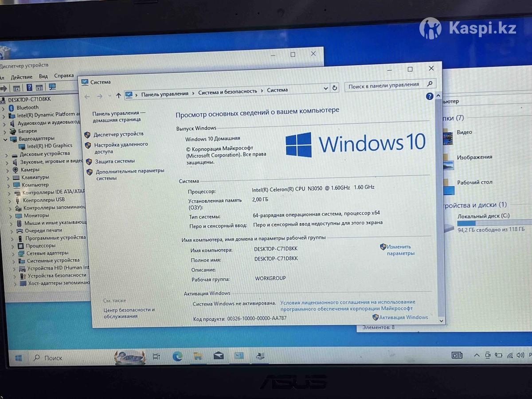The width and height of the screenshot is (532, 399).
Task: Open the Mail app on taskbar
Action: click(218, 356)
